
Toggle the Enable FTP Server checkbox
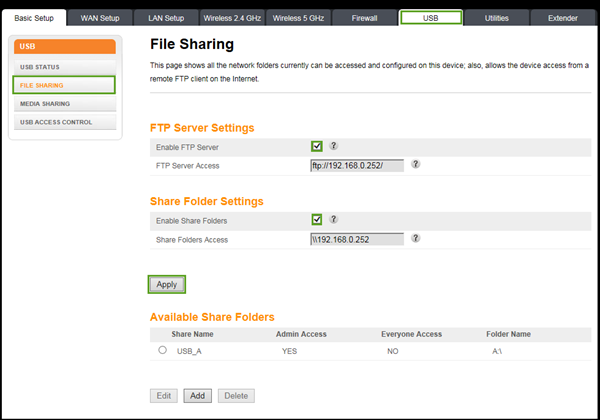[317, 146]
